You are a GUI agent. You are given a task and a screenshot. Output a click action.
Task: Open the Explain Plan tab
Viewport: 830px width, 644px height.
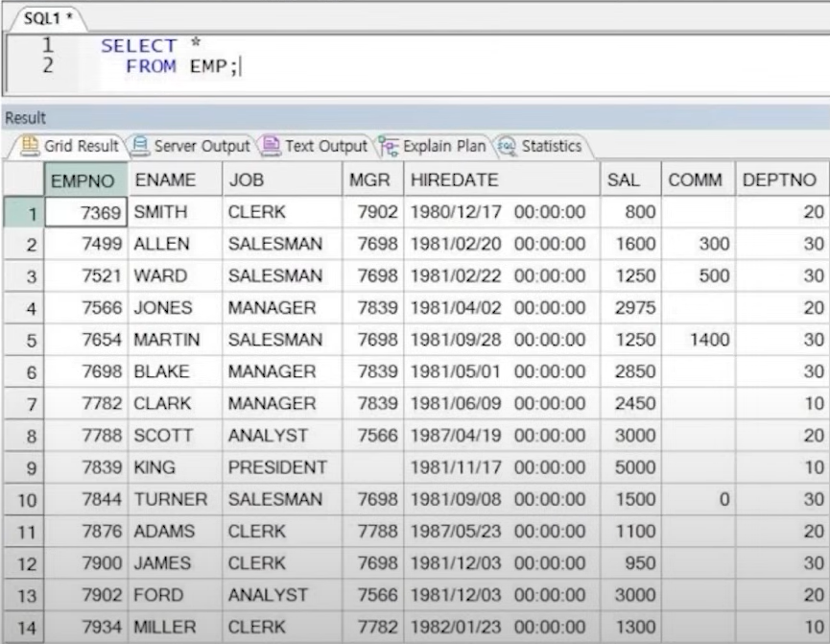click(x=433, y=146)
